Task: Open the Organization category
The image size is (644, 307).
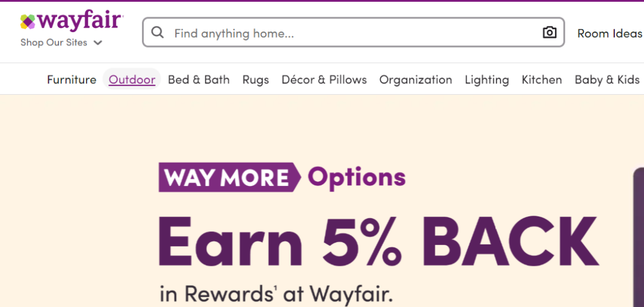Action: (x=416, y=80)
